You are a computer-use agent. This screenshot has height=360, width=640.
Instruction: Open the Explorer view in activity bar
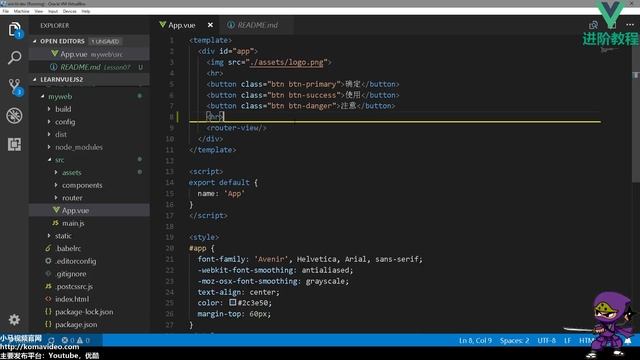pos(14,29)
